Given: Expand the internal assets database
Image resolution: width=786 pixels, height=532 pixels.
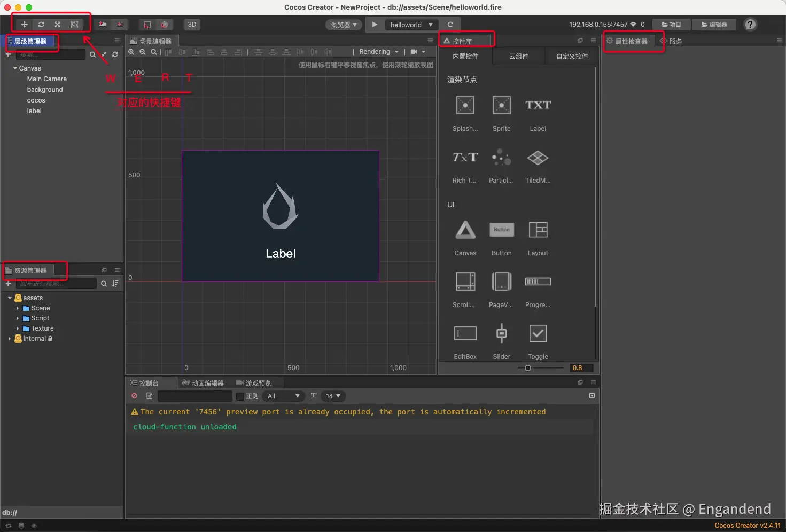Looking at the screenshot, I should pyautogui.click(x=10, y=339).
